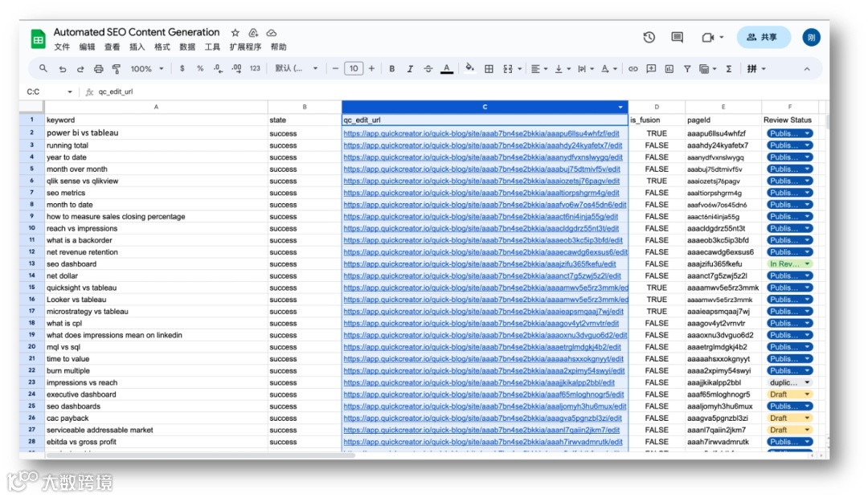Click the move-to-folder icon beside the title

click(253, 33)
